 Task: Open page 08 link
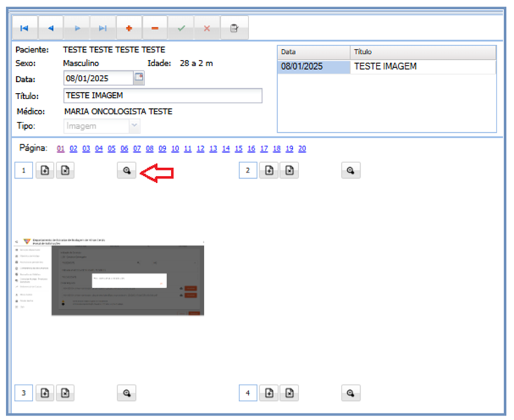click(150, 149)
